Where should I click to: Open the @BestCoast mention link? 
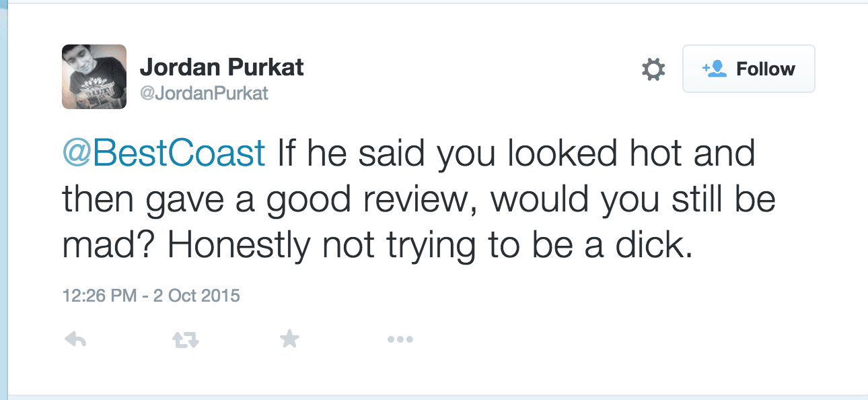coord(164,154)
